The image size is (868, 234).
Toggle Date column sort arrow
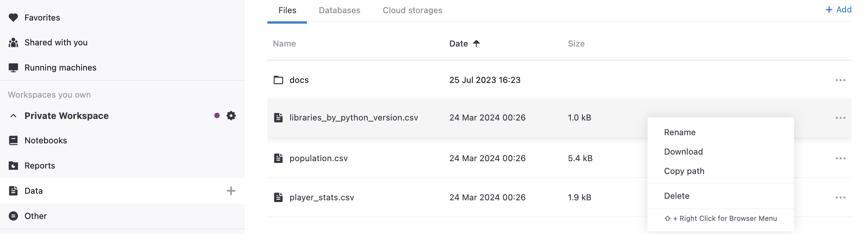(476, 43)
